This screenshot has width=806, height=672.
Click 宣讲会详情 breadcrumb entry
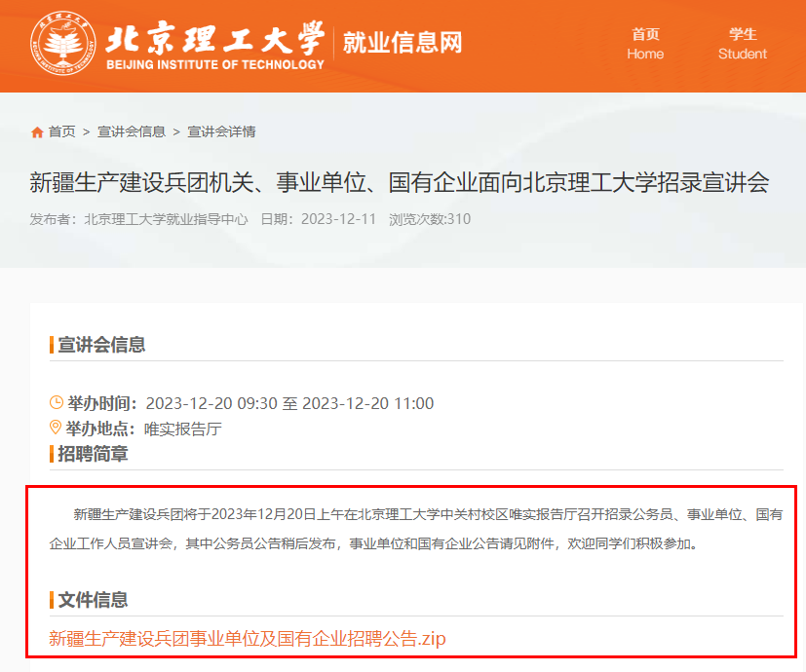pyautogui.click(x=221, y=132)
